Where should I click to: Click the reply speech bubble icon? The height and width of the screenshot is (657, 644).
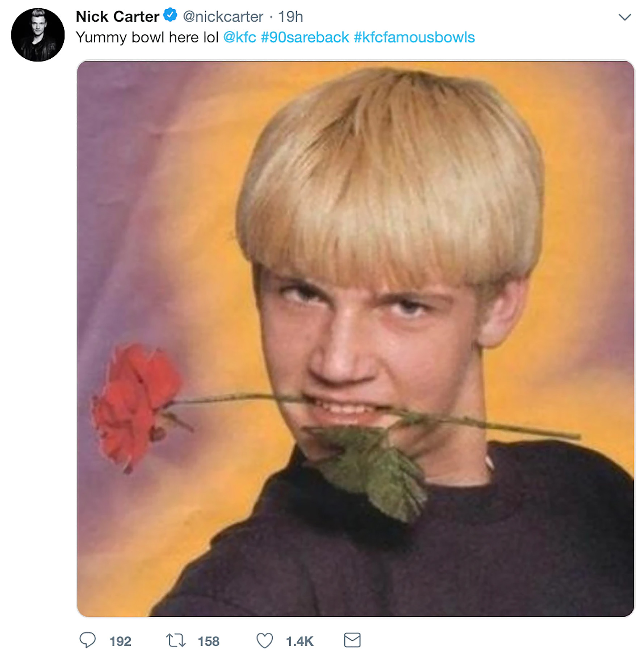[88, 640]
